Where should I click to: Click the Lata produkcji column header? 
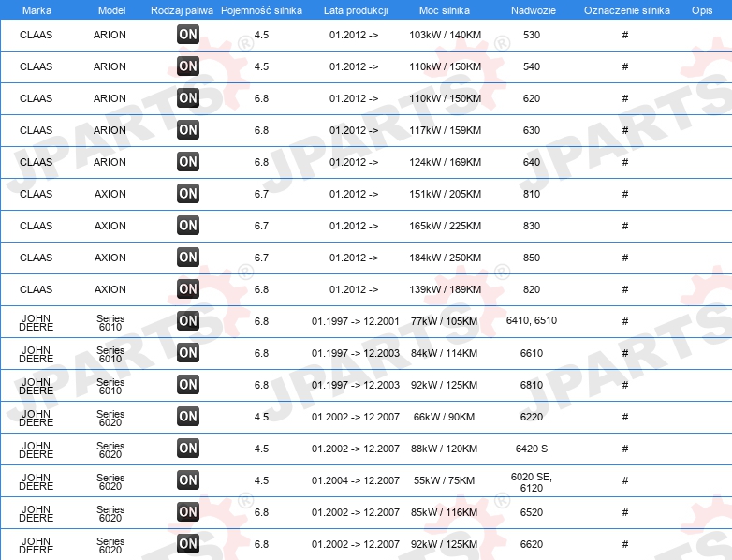356,10
